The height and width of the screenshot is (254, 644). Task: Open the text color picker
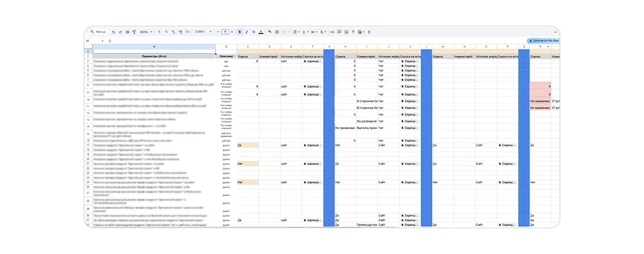coord(261,32)
